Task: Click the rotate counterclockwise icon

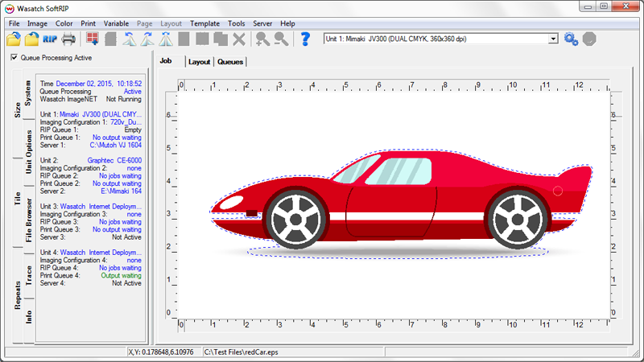Action: tap(130, 39)
